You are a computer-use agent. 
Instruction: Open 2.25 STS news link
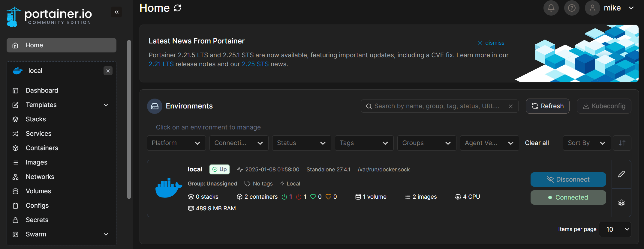click(x=255, y=64)
